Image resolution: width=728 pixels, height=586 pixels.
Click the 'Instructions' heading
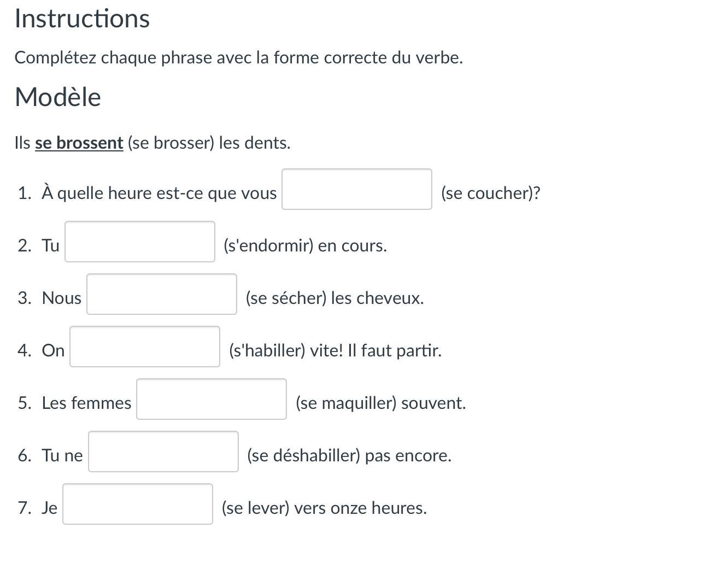pyautogui.click(x=82, y=19)
